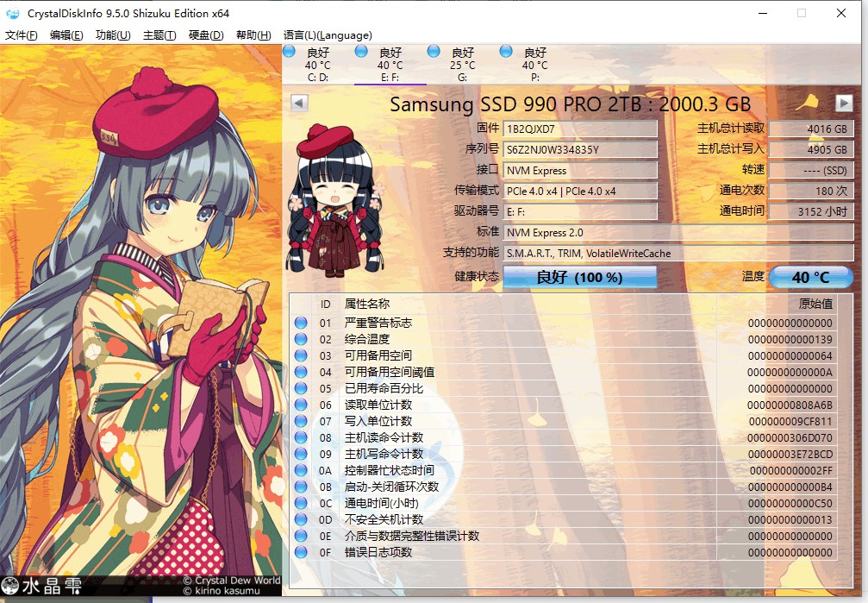Click the supported features field S.M.A.R.T., TRIM
The width and height of the screenshot is (868, 603).
coord(678,254)
